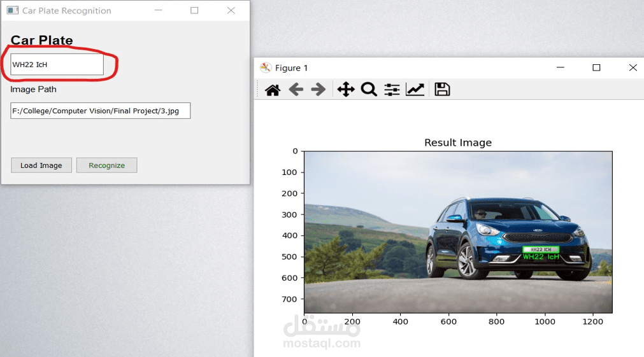Click the Load Image button
The height and width of the screenshot is (357, 644).
click(x=41, y=165)
